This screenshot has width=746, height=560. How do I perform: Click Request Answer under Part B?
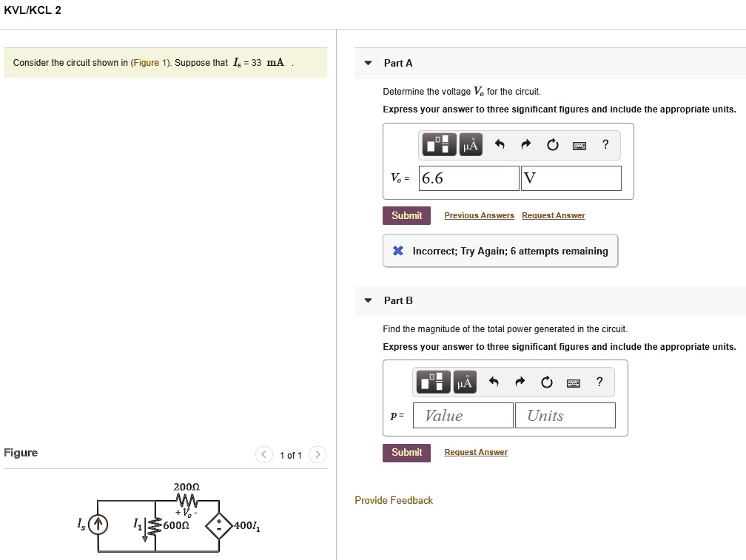point(476,451)
